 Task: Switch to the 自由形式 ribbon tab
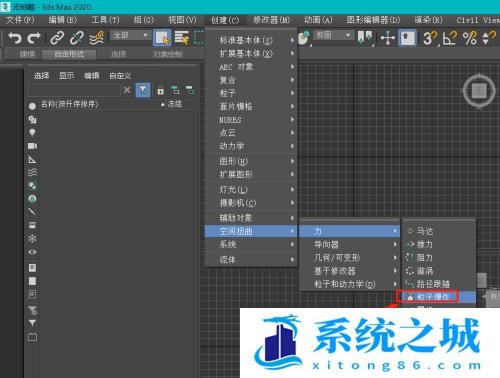tap(69, 54)
